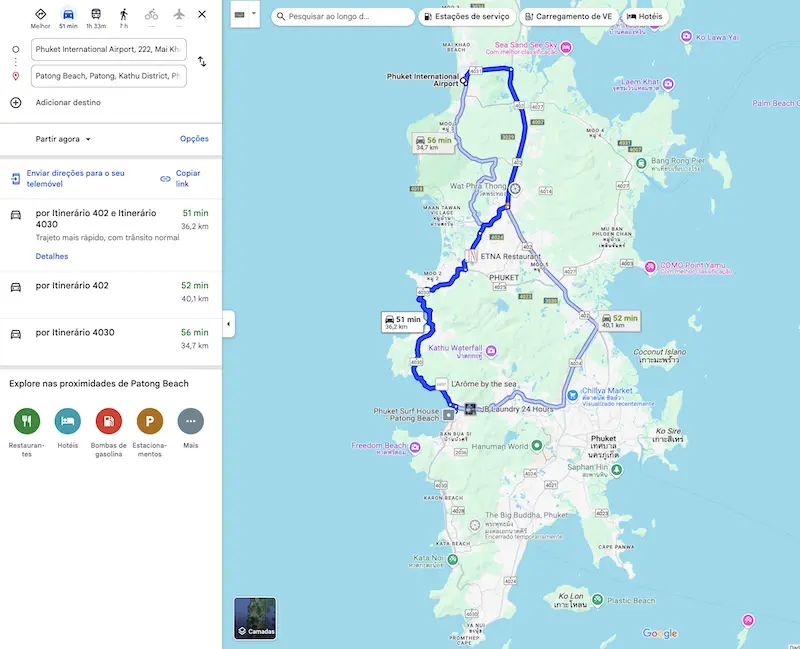Image resolution: width=800 pixels, height=649 pixels.
Task: Click the Freedom Beach marker
Action: pos(415,448)
